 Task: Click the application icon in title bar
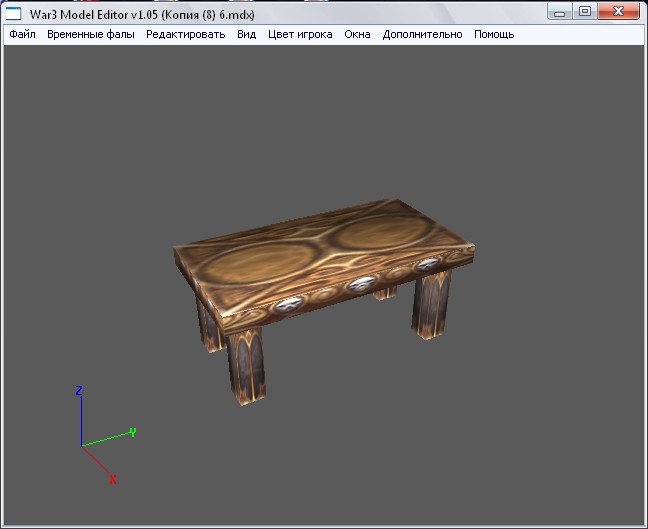pos(13,14)
